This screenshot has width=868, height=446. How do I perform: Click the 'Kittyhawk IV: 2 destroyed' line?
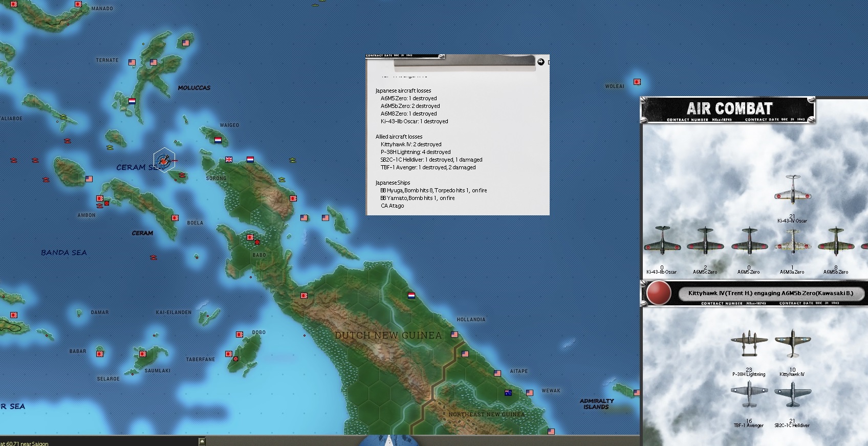[411, 144]
